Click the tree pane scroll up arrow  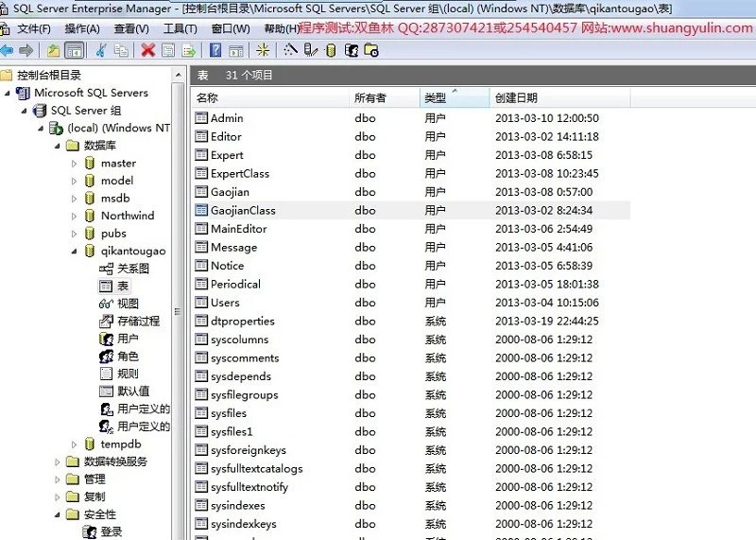point(178,75)
